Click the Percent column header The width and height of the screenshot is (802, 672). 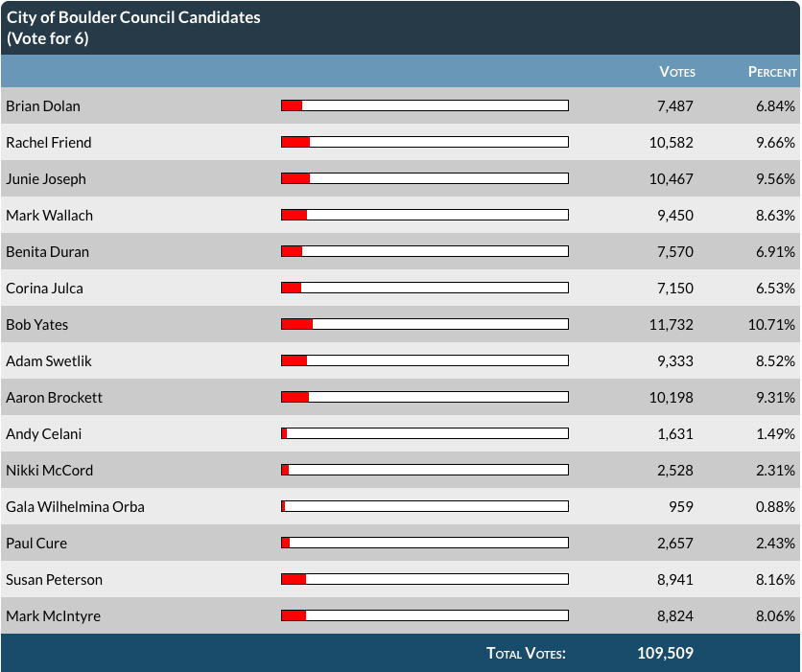coord(772,72)
